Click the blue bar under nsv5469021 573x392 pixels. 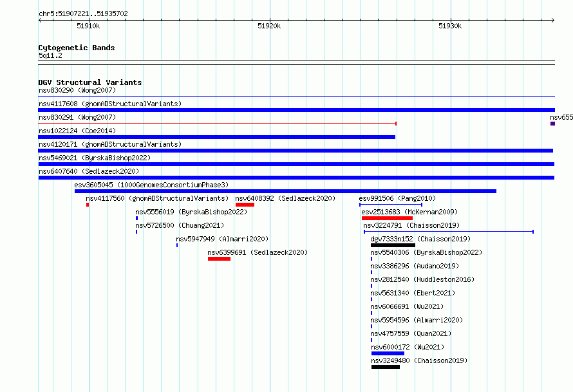coord(296,164)
